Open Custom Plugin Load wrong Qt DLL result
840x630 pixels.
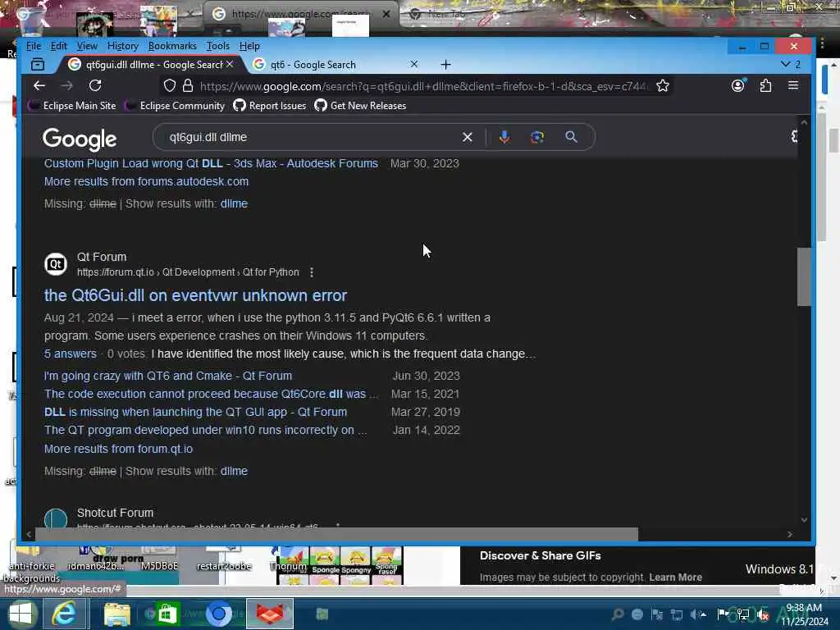point(211,163)
